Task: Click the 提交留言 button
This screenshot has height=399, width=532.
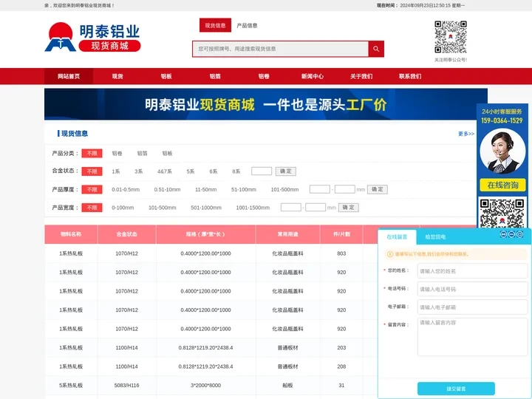Action: tap(456, 389)
